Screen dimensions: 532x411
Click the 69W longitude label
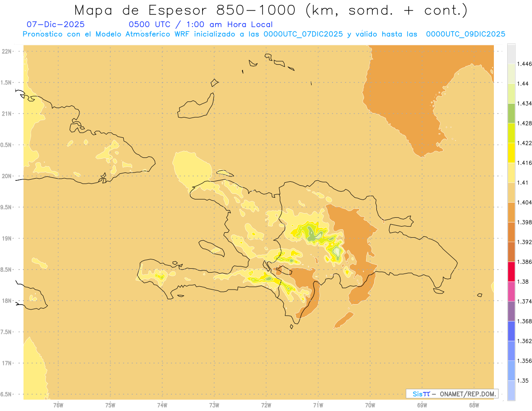(x=422, y=405)
